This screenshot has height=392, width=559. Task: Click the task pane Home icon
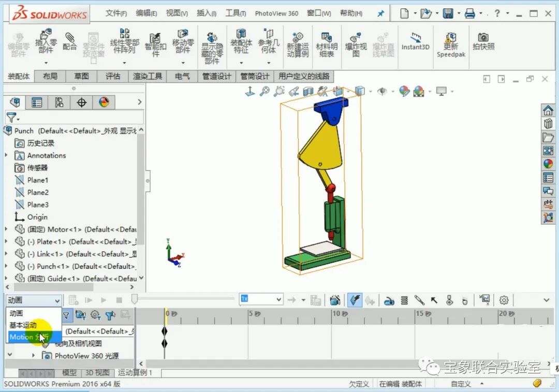click(x=548, y=110)
